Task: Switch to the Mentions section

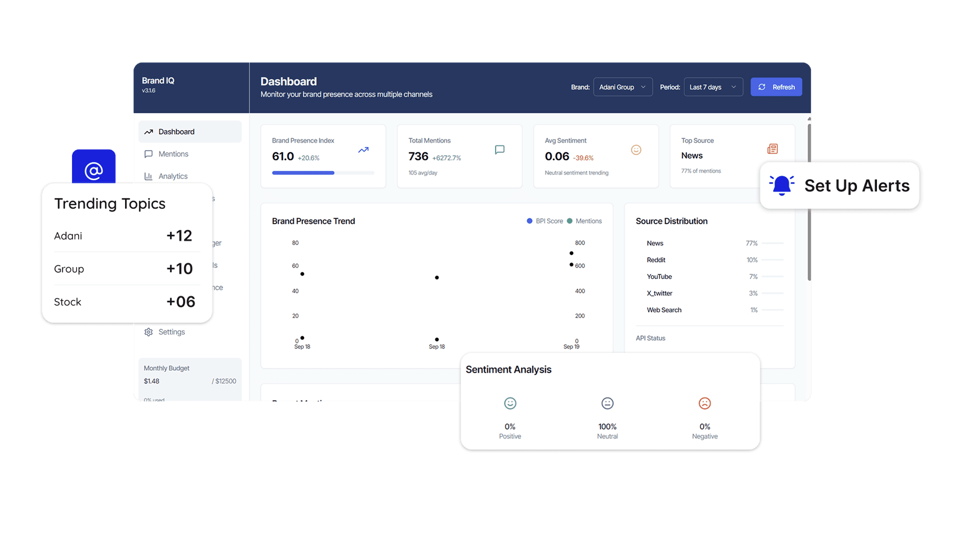Action: (x=173, y=154)
